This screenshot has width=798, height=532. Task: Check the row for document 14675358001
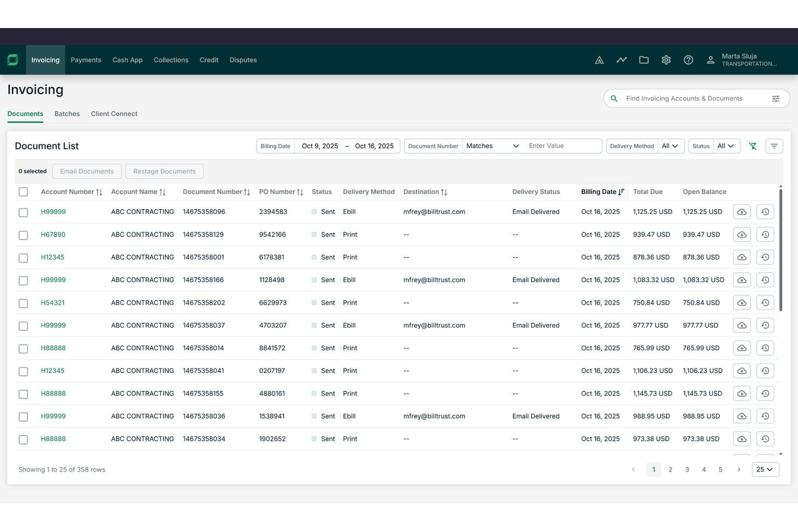[23, 258]
